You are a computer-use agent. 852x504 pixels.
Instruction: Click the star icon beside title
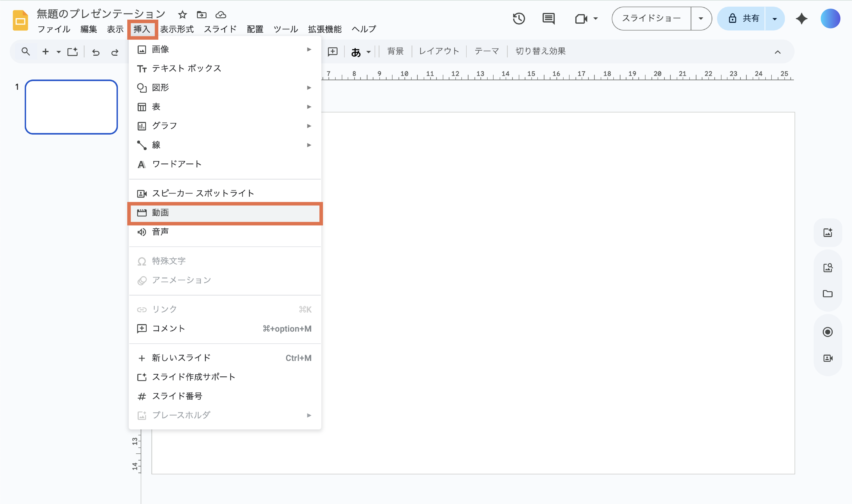182,15
